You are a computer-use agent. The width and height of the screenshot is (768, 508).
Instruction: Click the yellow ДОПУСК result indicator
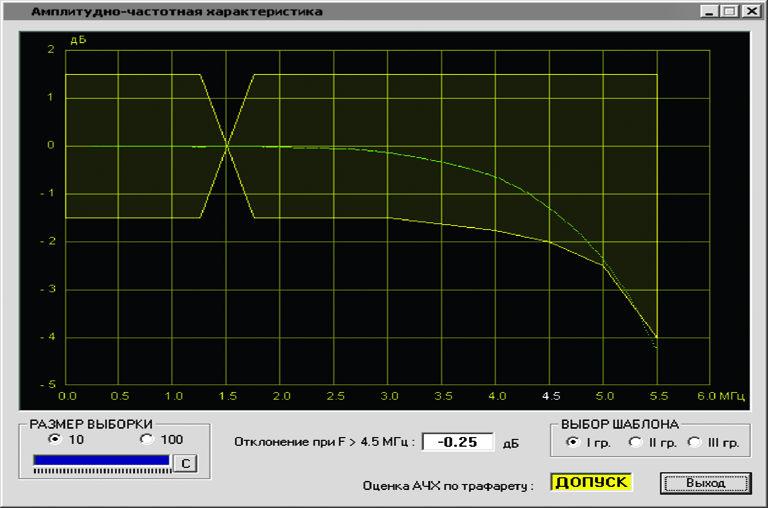pyautogui.click(x=591, y=482)
